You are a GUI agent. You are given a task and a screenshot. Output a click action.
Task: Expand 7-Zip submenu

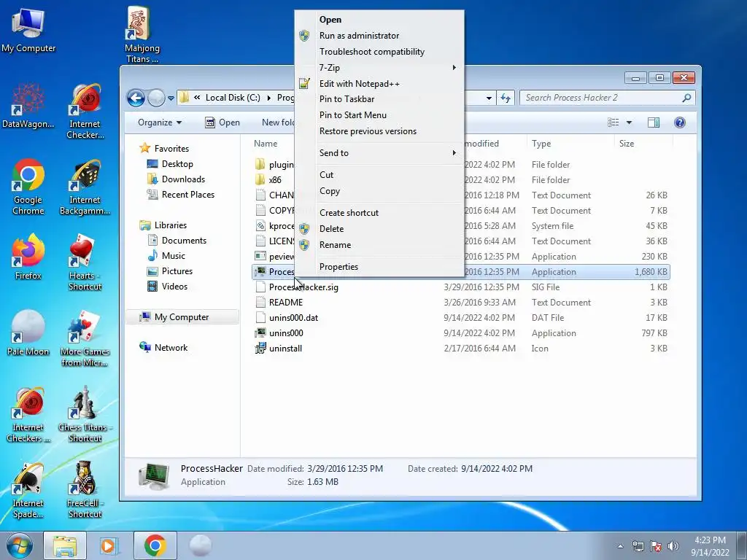379,68
